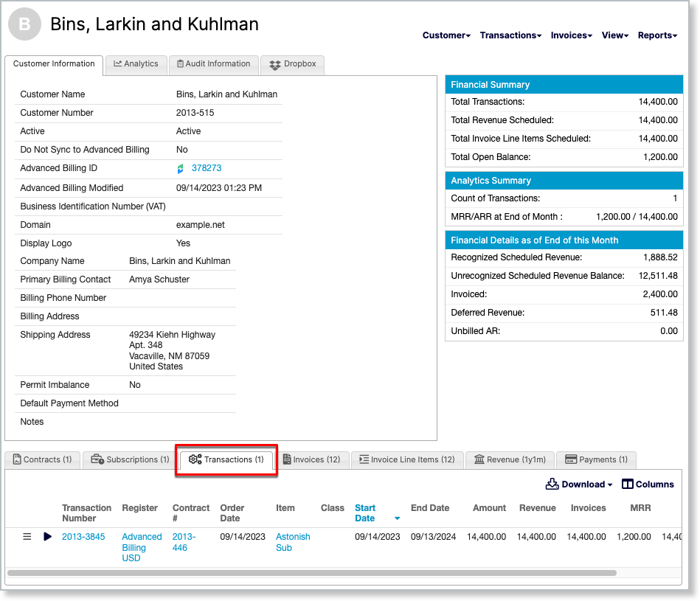
Task: Open the Payments (1) tab
Action: [x=596, y=459]
